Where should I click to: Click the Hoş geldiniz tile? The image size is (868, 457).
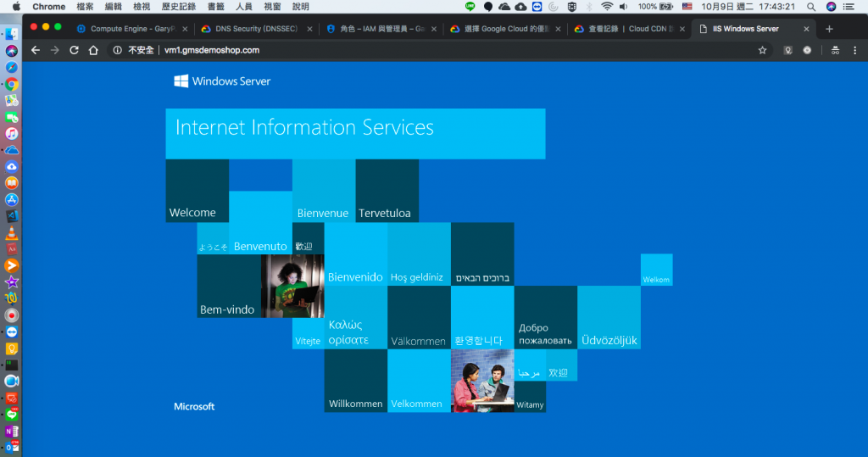pos(419,254)
